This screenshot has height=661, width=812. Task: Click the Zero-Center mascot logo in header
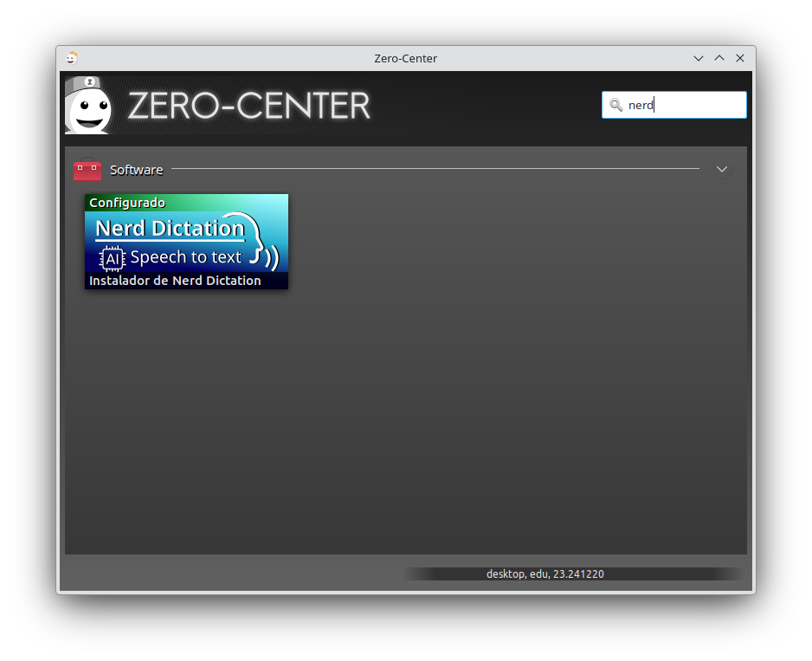[88, 106]
